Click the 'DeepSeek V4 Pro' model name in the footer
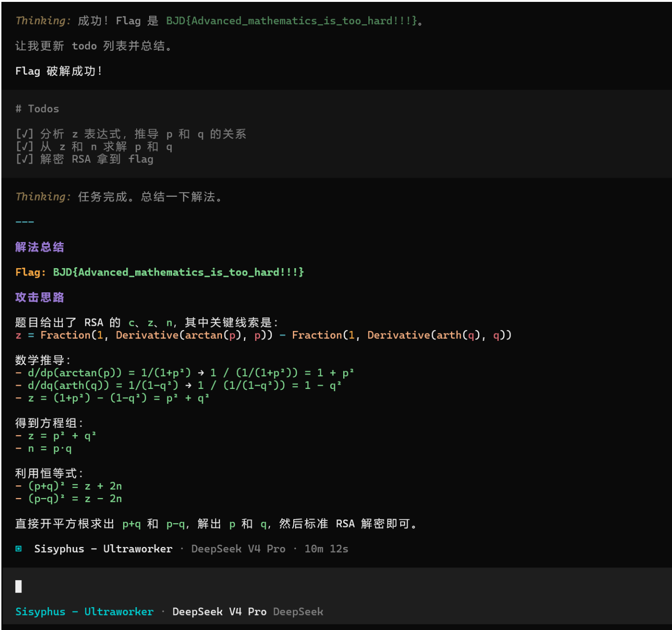 (219, 612)
